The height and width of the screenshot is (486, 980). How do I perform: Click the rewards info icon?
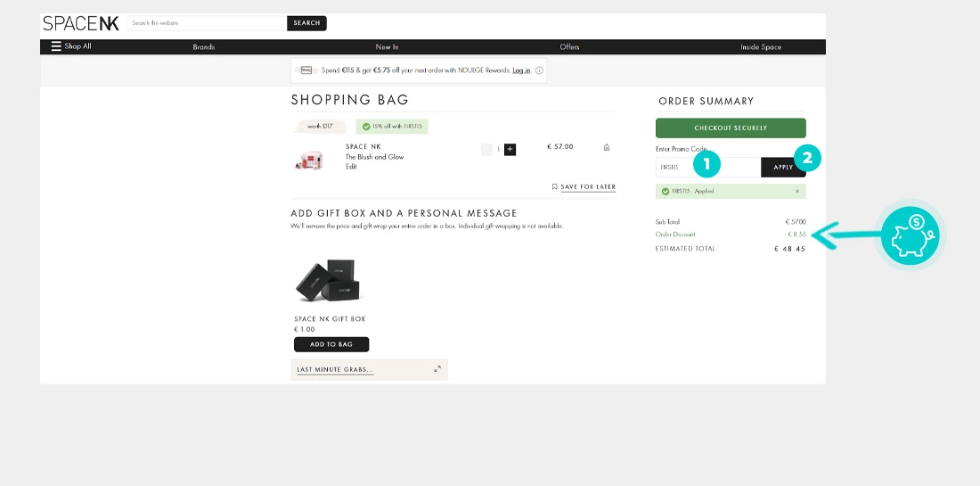(x=539, y=70)
